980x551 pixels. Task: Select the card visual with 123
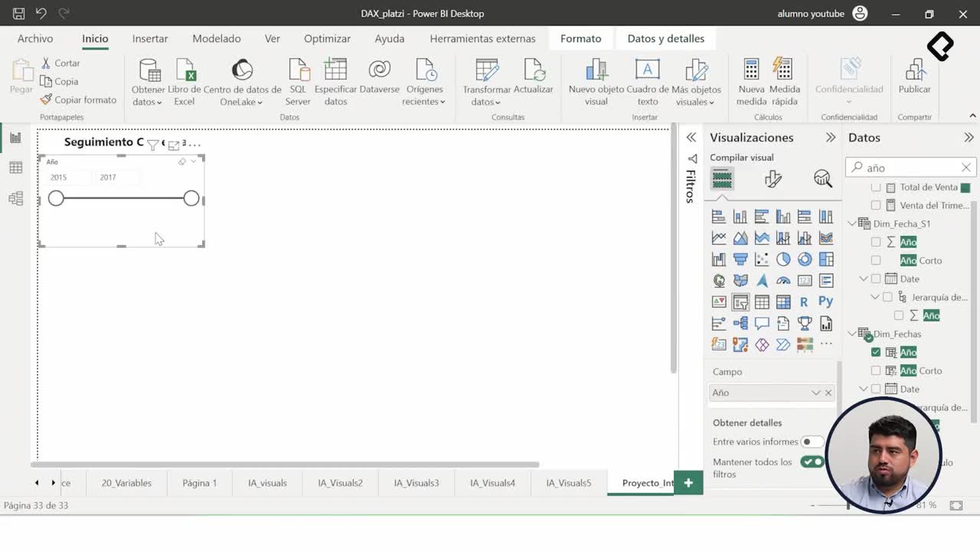804,281
